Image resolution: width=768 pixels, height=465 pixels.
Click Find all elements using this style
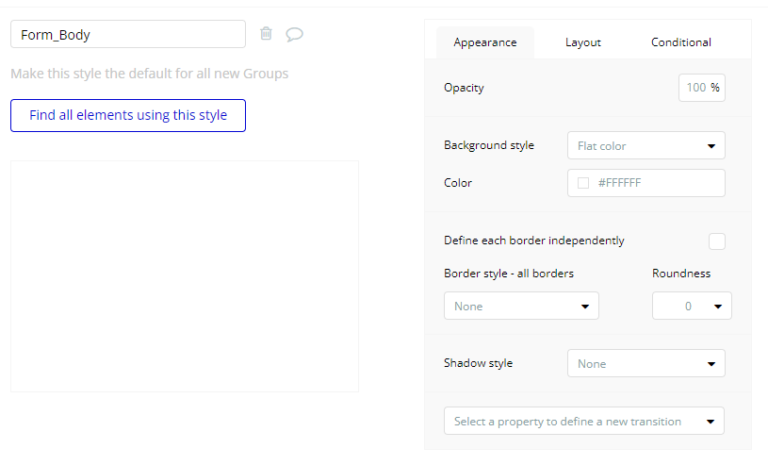pyautogui.click(x=128, y=115)
